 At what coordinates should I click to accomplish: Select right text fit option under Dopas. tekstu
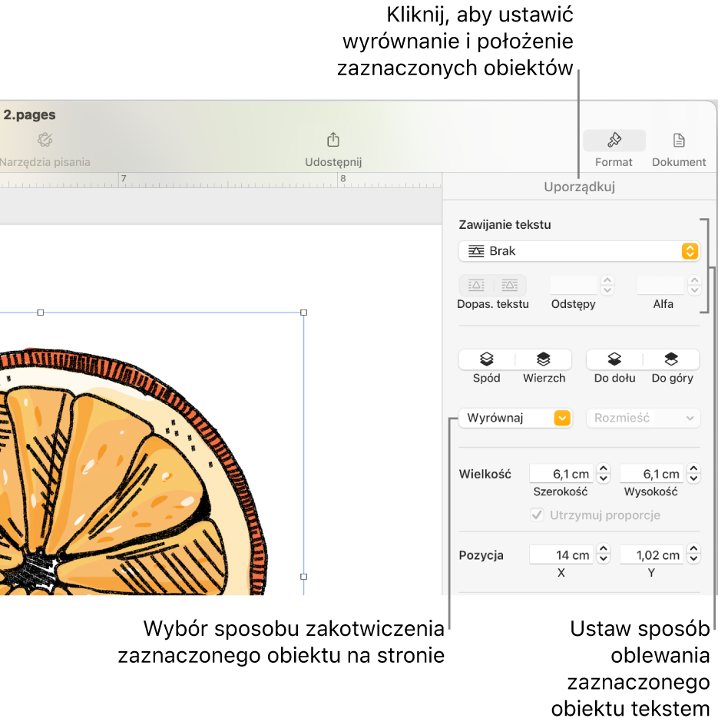tap(509, 285)
